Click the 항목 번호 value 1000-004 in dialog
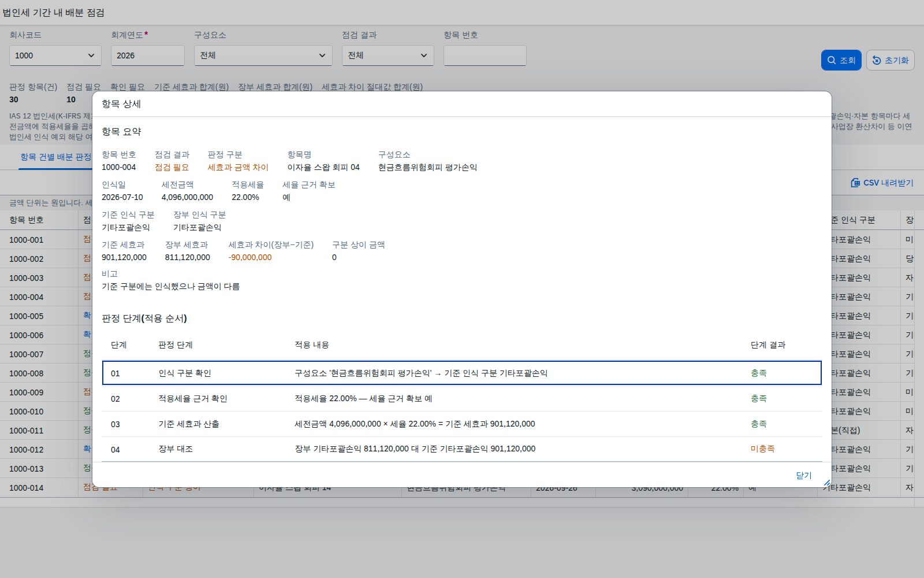Image resolution: width=924 pixels, height=578 pixels. (119, 167)
